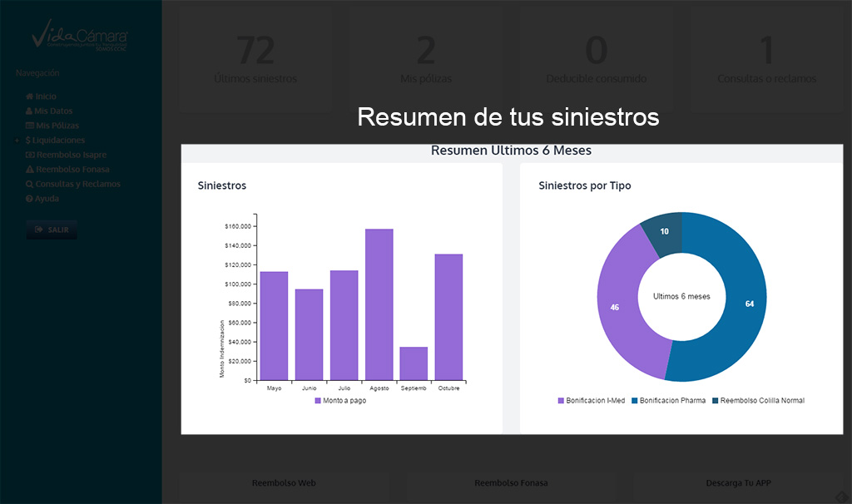852x504 pixels.
Task: Click the Descarga Tu APP tile
Action: point(738,483)
